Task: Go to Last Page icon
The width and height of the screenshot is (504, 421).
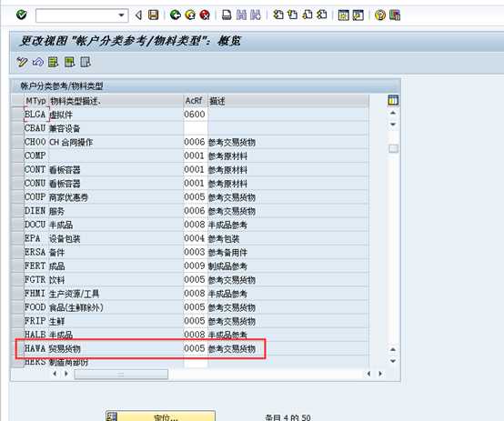Action: pyautogui.click(x=322, y=15)
